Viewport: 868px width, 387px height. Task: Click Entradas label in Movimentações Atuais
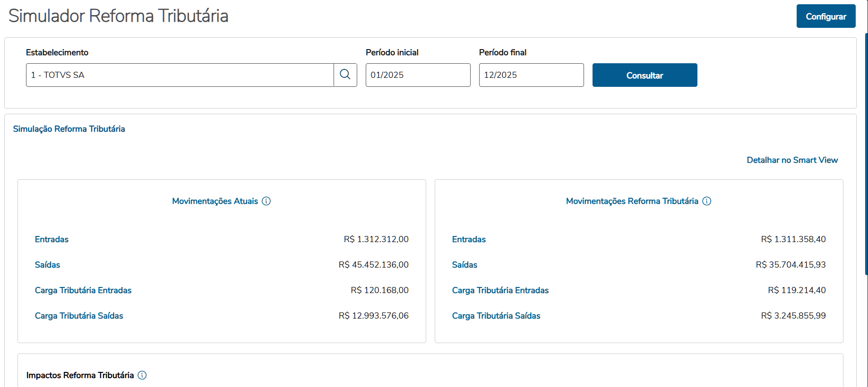[x=52, y=239]
